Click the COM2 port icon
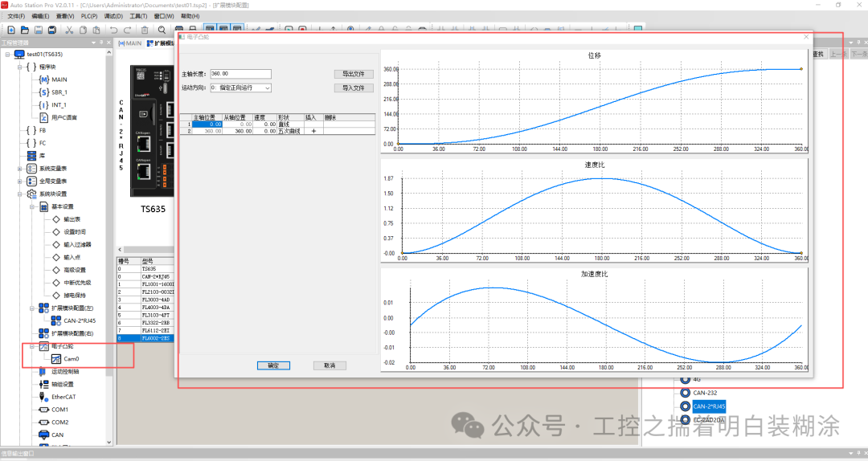This screenshot has height=461, width=868. tap(43, 422)
